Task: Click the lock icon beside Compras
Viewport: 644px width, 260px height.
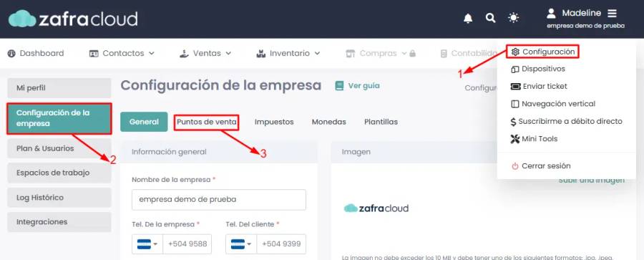Action: pos(412,54)
